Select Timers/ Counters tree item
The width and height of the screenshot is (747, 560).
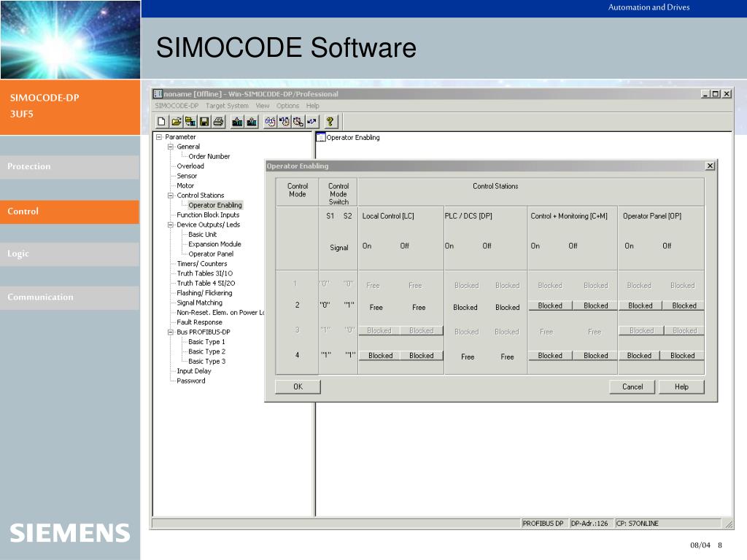202,264
